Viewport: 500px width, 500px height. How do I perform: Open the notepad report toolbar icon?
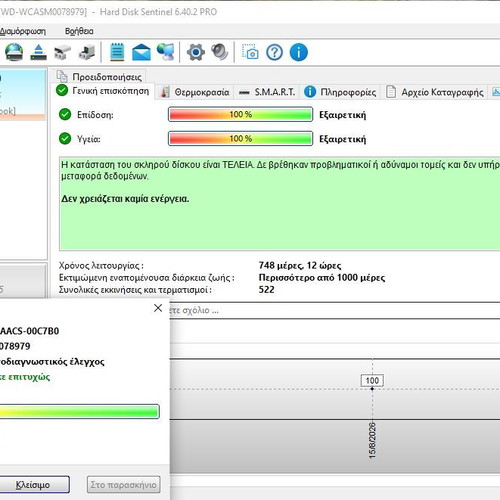(x=117, y=52)
